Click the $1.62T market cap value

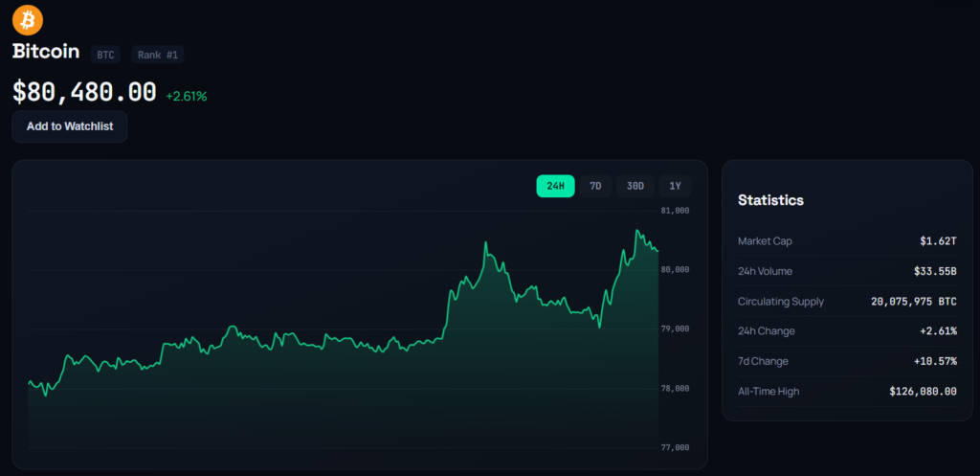click(938, 240)
